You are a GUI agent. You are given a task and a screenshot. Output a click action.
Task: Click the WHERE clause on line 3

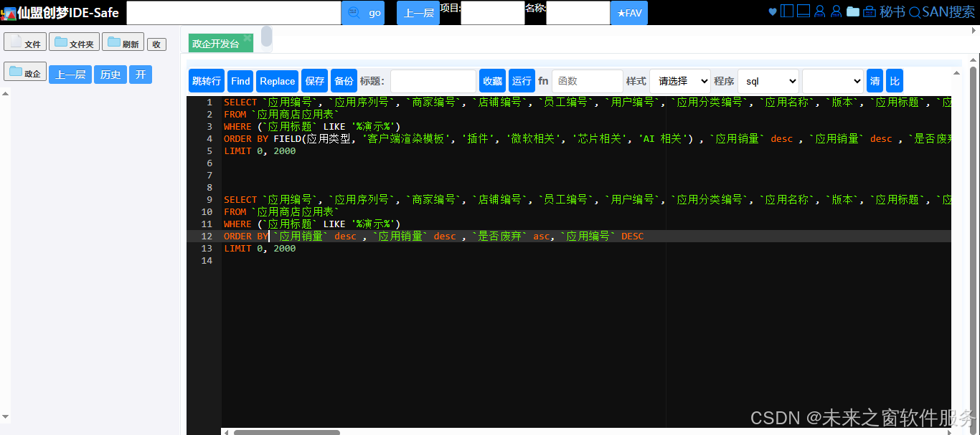(312, 126)
